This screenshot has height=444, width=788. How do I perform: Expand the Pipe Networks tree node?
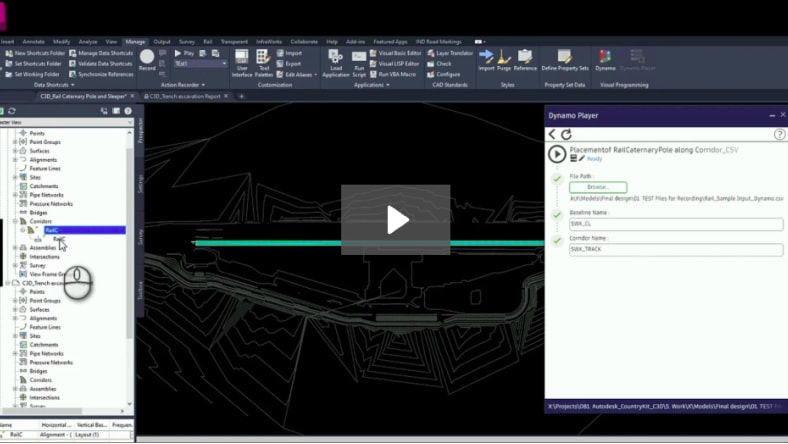[15, 195]
